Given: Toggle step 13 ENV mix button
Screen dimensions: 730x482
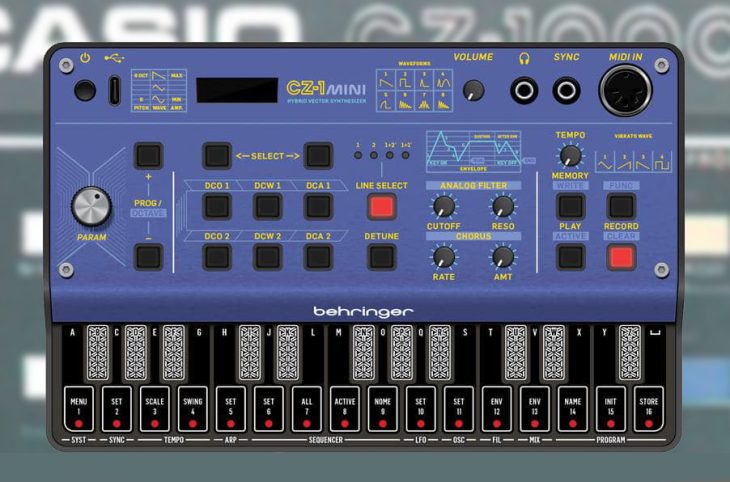Looking at the screenshot, I should pos(535,408).
